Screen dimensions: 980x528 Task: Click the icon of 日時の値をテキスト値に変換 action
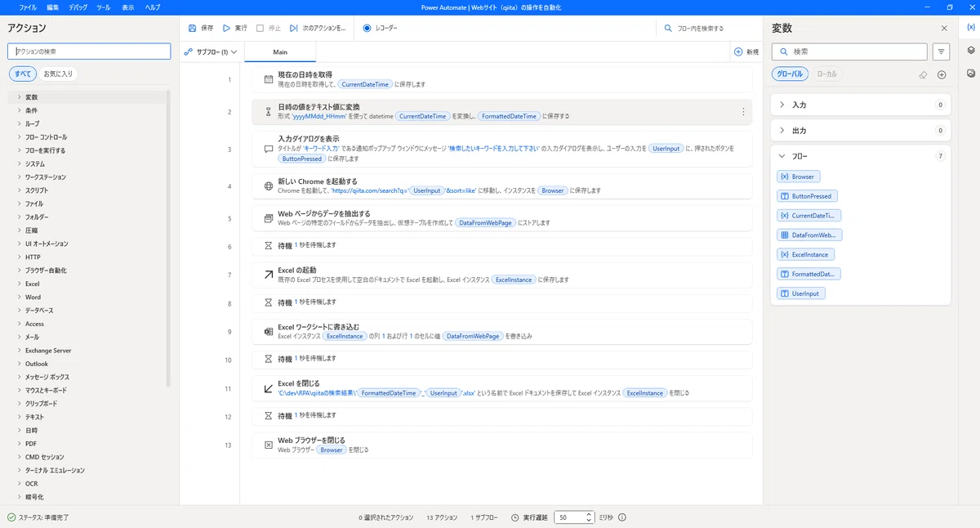(268, 112)
